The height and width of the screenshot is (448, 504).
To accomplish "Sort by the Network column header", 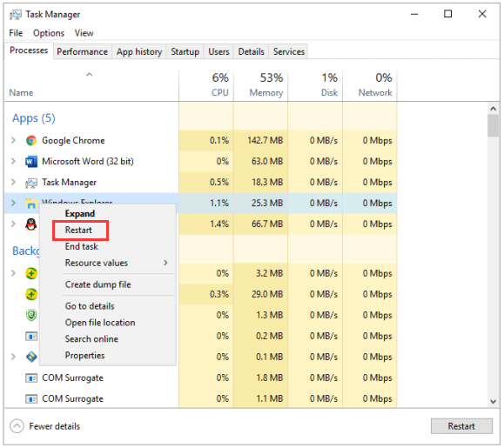I will coord(370,85).
